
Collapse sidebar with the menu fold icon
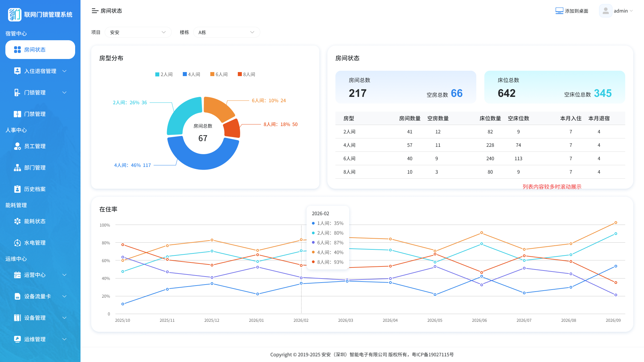click(95, 11)
